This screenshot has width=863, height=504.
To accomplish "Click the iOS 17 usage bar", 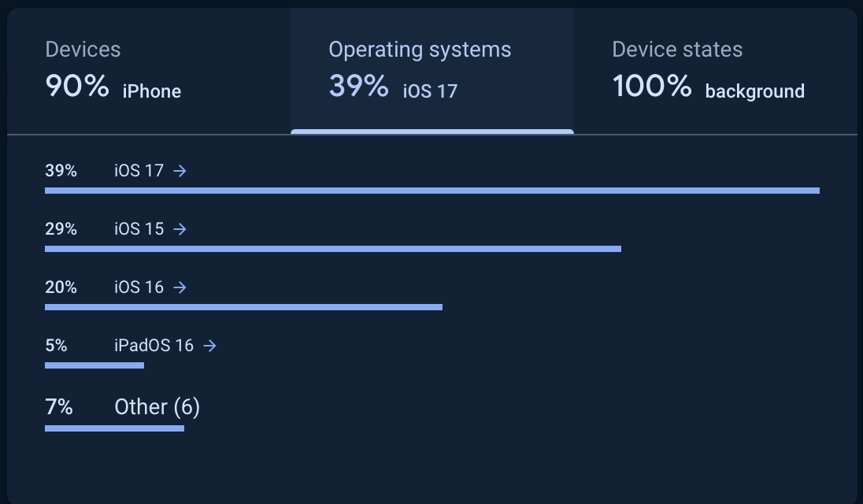I will click(x=431, y=191).
